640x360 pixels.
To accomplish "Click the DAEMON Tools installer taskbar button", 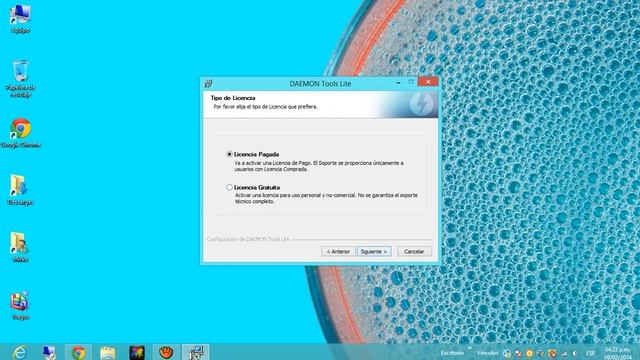I will coord(196,352).
